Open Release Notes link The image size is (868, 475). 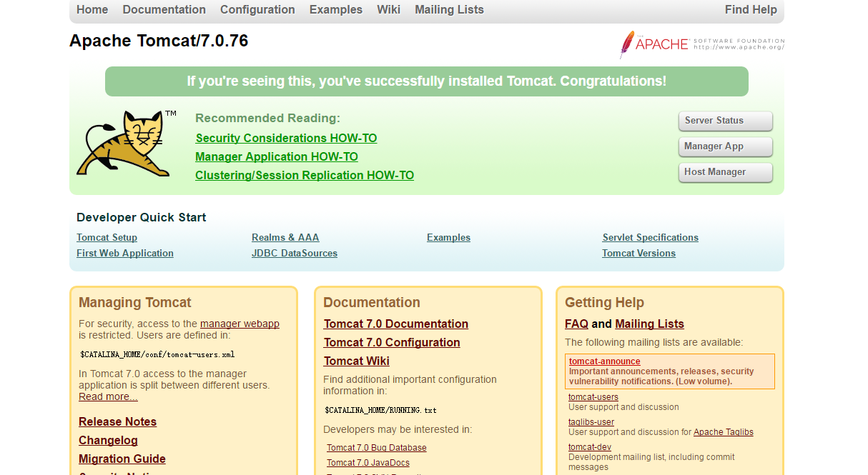[x=117, y=422]
